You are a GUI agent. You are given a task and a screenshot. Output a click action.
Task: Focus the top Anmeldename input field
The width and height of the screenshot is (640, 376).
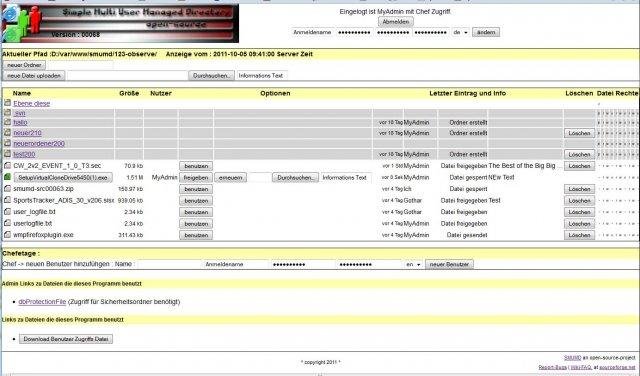[312, 32]
